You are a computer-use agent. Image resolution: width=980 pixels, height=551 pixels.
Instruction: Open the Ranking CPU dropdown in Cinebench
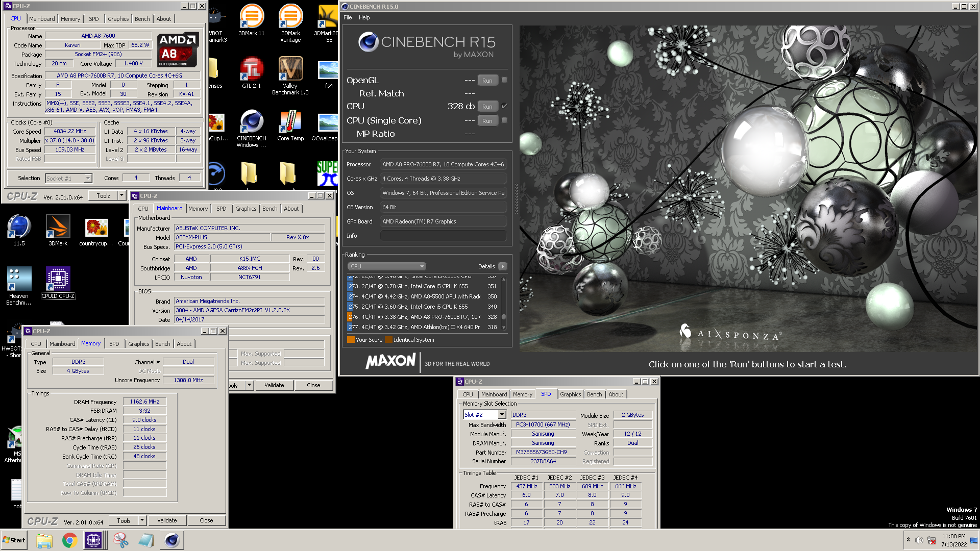tap(387, 266)
